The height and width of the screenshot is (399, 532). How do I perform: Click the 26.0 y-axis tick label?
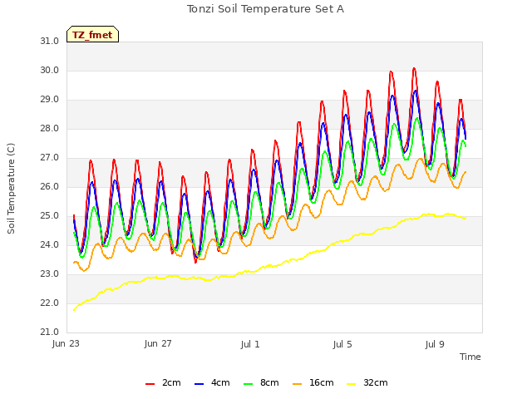coord(50,186)
